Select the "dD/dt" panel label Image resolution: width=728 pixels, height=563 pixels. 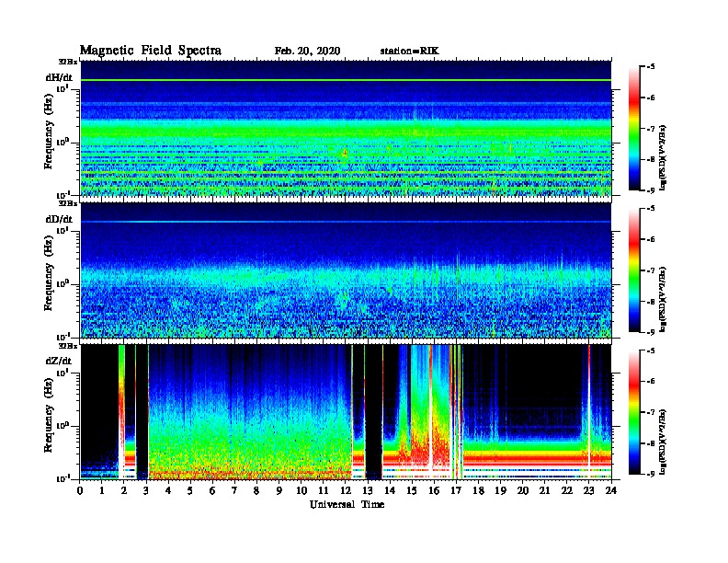pyautogui.click(x=59, y=219)
